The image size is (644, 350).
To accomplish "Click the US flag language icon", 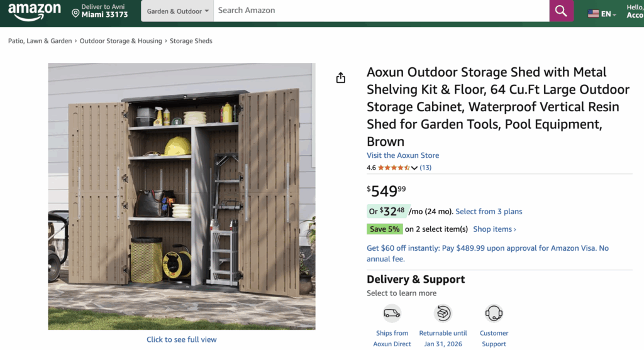I will [593, 13].
